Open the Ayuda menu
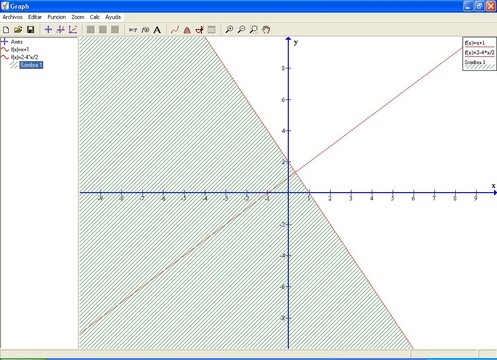This screenshot has width=497, height=360. 113,17
